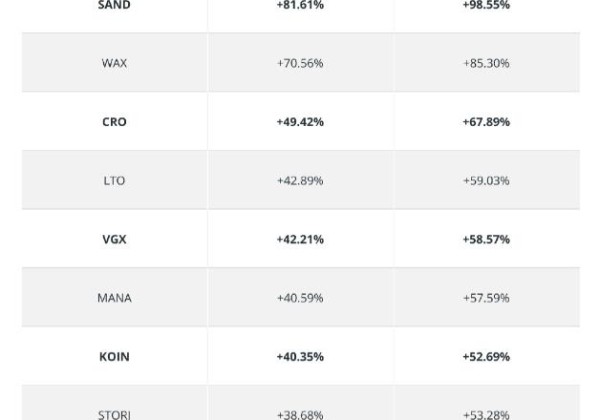Click the +81.61% value for SAND
600x420 pixels.
[x=300, y=6]
